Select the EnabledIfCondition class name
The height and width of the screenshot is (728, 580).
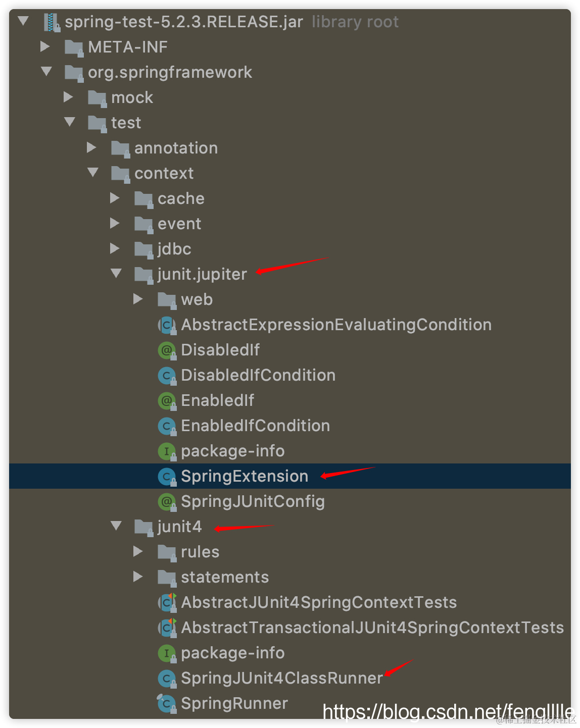tap(255, 426)
